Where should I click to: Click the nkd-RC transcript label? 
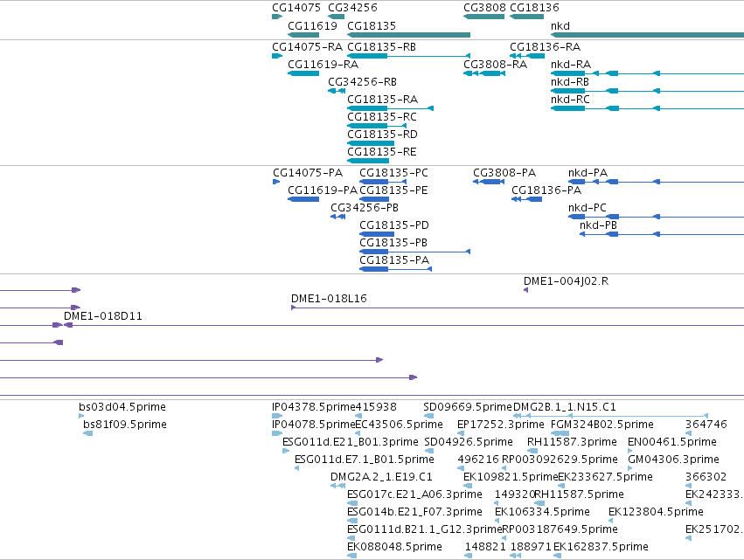570,100
